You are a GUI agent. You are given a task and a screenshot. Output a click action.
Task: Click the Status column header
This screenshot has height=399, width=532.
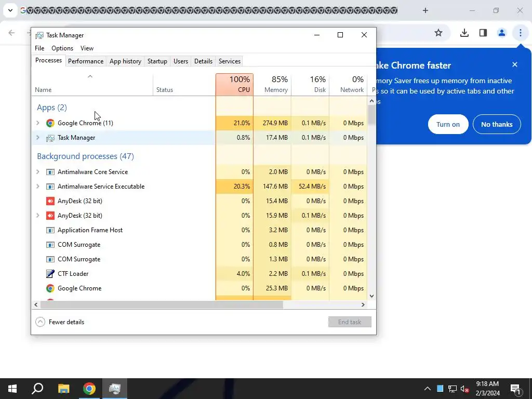(184, 85)
